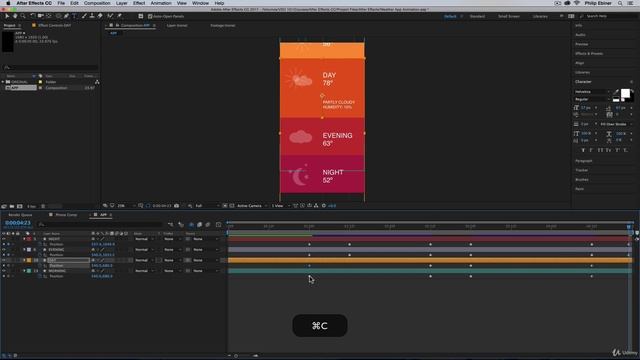640x360 pixels.
Task: Enable the Auto-Open Panels checkbox
Action: (150, 16)
